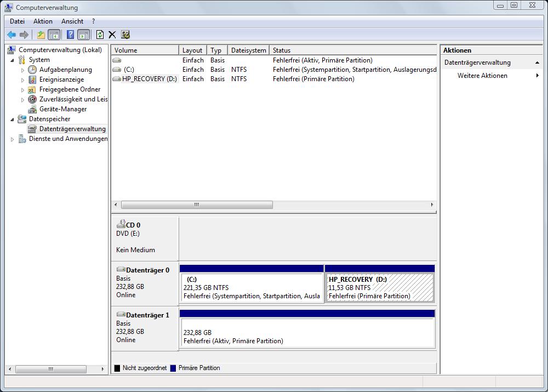Screen dimensions: 548x392
Task: Expand the Dienste und Anwendungen node
Action: point(13,139)
